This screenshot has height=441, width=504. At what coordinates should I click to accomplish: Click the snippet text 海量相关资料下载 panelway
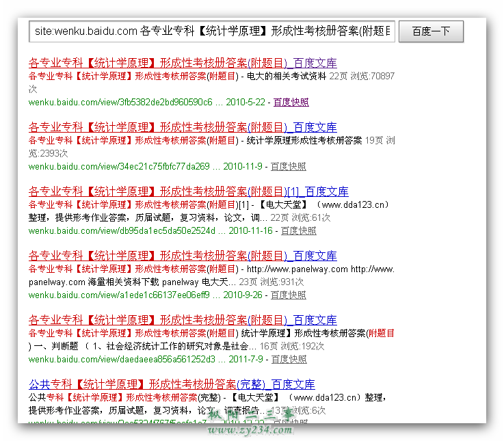click(x=144, y=282)
